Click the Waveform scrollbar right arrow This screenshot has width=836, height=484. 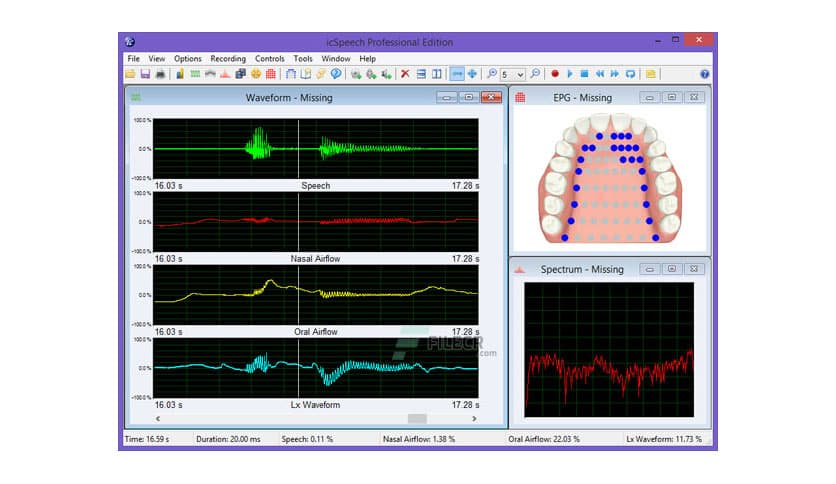(x=474, y=418)
